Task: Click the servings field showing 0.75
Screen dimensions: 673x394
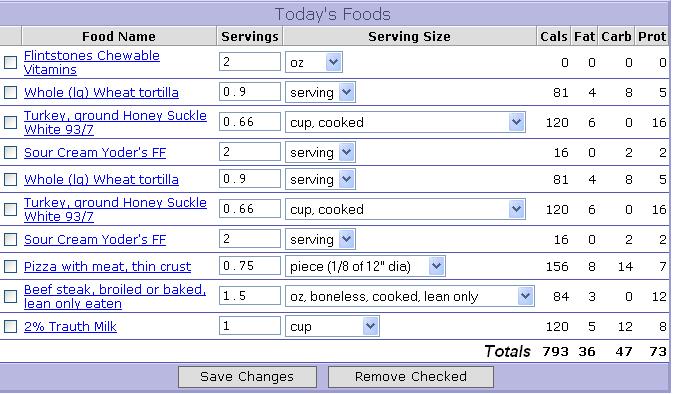Action: pyautogui.click(x=250, y=266)
